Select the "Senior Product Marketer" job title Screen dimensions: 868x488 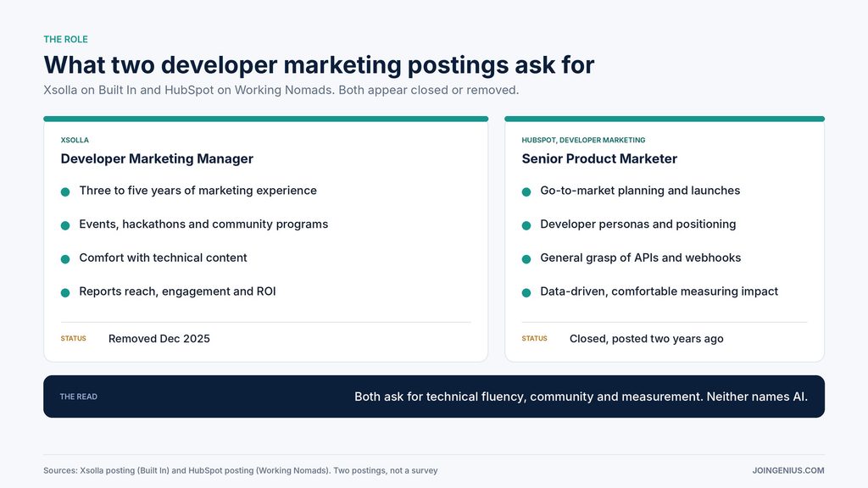[599, 158]
